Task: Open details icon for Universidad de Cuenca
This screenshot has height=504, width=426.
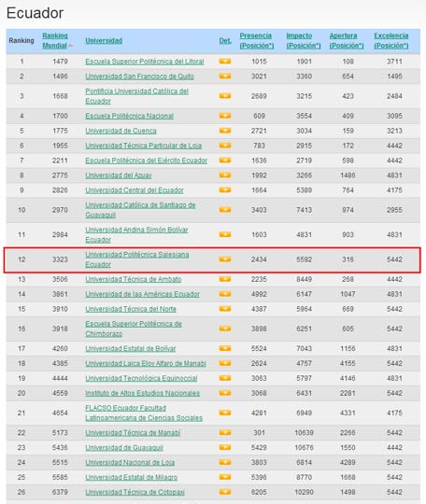Action: (x=225, y=131)
